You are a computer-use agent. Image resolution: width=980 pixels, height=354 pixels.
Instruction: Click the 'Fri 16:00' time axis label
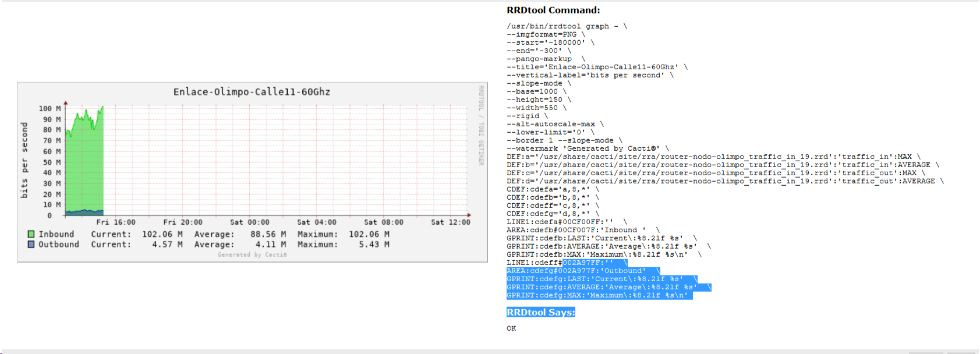(116, 222)
